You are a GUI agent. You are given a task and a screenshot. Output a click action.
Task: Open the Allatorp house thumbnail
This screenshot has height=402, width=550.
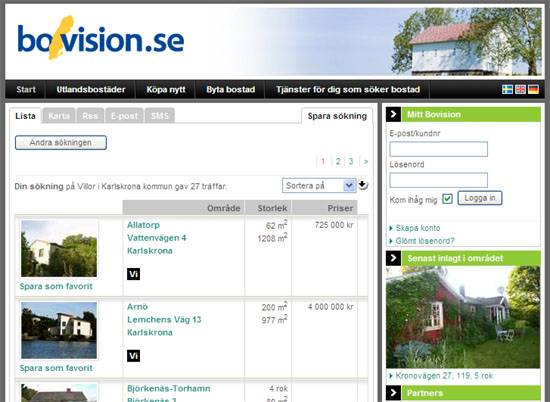pos(59,249)
